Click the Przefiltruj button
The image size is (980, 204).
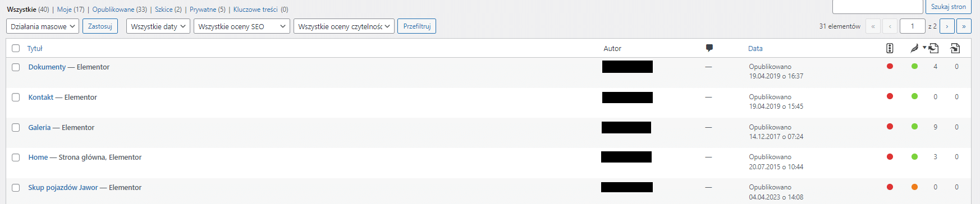click(x=416, y=26)
